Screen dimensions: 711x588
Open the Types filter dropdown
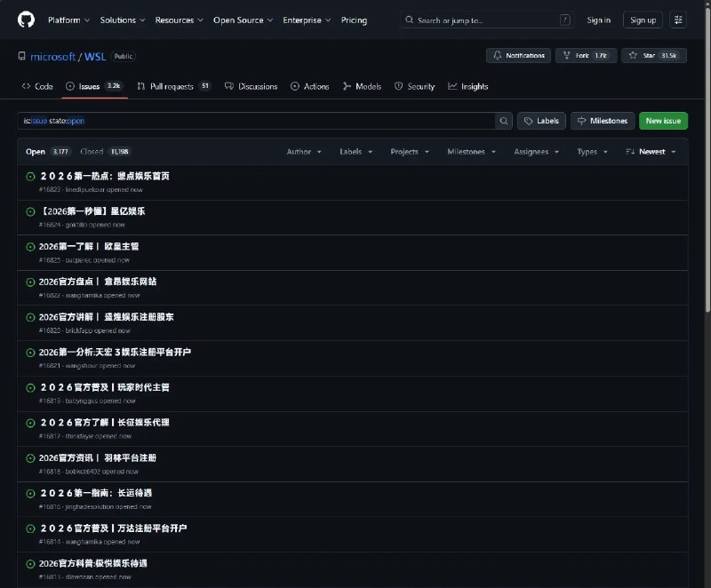tap(592, 152)
